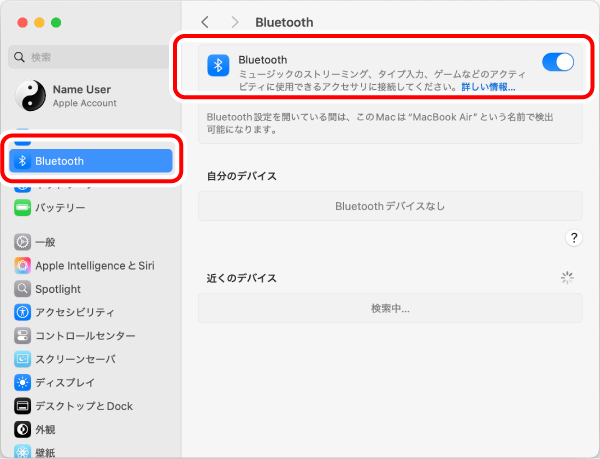Click the Bluetooth title in toolbar

click(x=284, y=22)
